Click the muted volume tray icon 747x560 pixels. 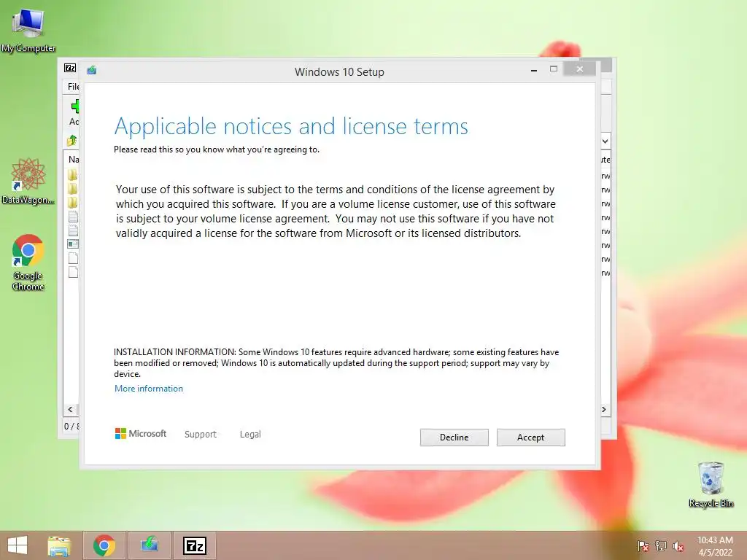pos(678,546)
